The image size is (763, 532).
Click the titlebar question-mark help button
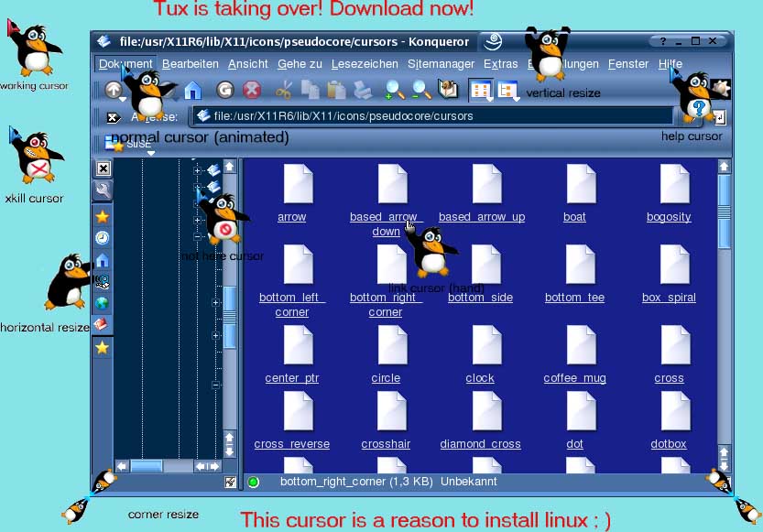pyautogui.click(x=663, y=41)
